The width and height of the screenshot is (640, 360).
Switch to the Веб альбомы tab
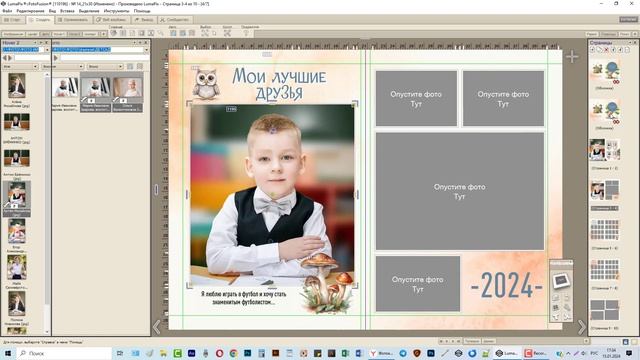[111, 20]
